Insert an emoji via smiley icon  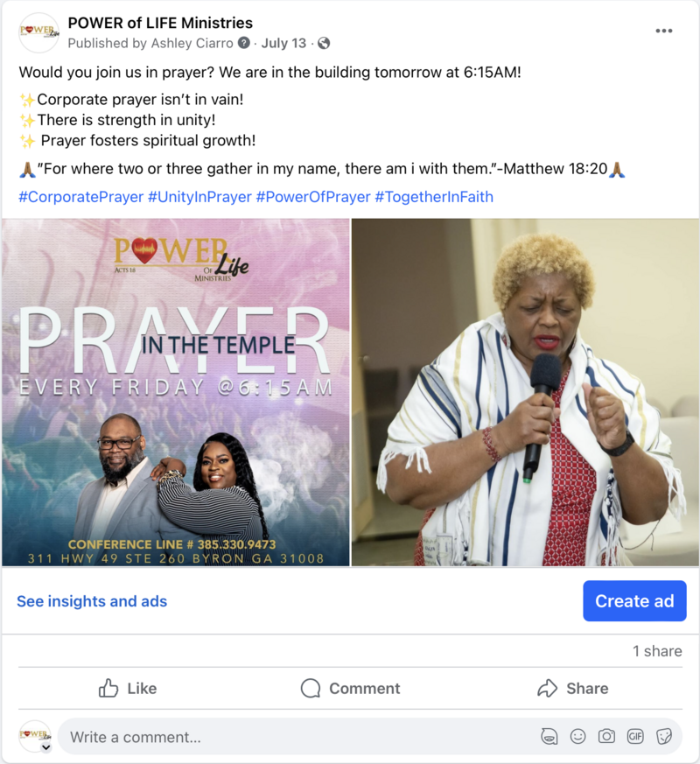click(x=577, y=736)
